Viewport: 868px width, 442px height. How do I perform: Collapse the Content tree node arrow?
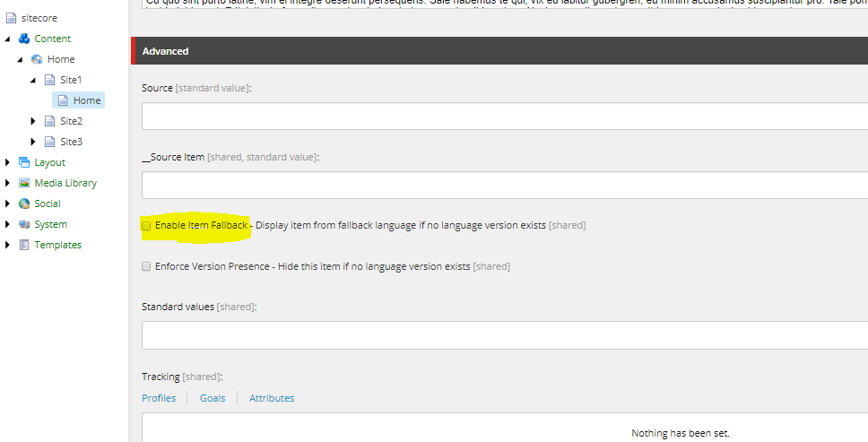tap(7, 39)
